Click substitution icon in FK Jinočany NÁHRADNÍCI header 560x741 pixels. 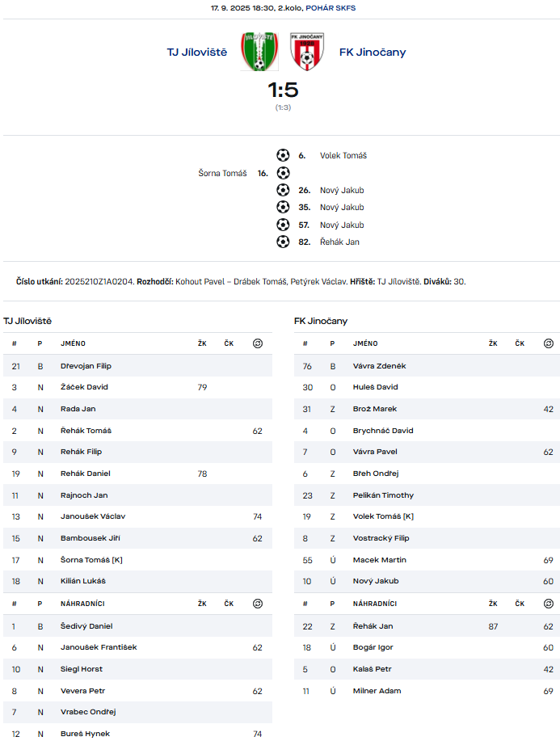pyautogui.click(x=549, y=604)
